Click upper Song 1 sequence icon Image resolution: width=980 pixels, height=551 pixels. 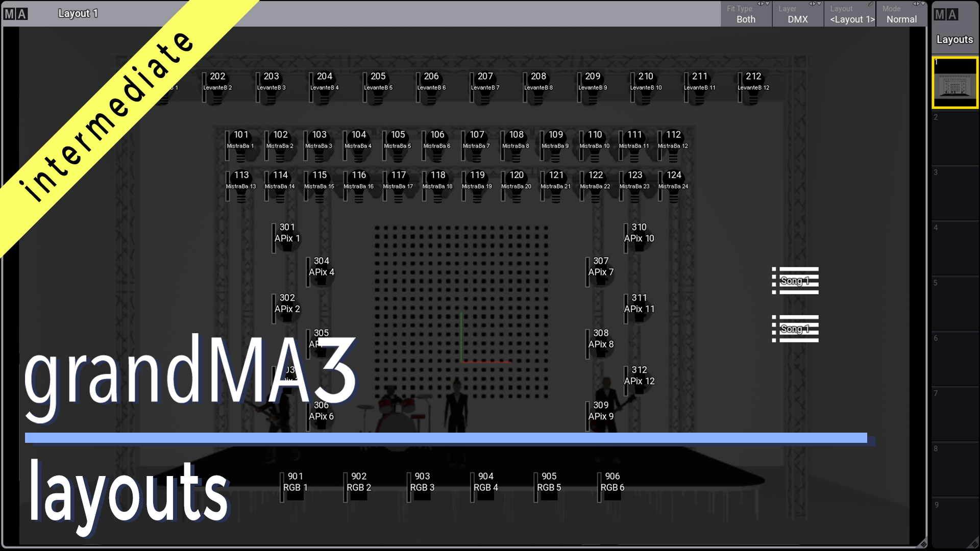(x=795, y=281)
